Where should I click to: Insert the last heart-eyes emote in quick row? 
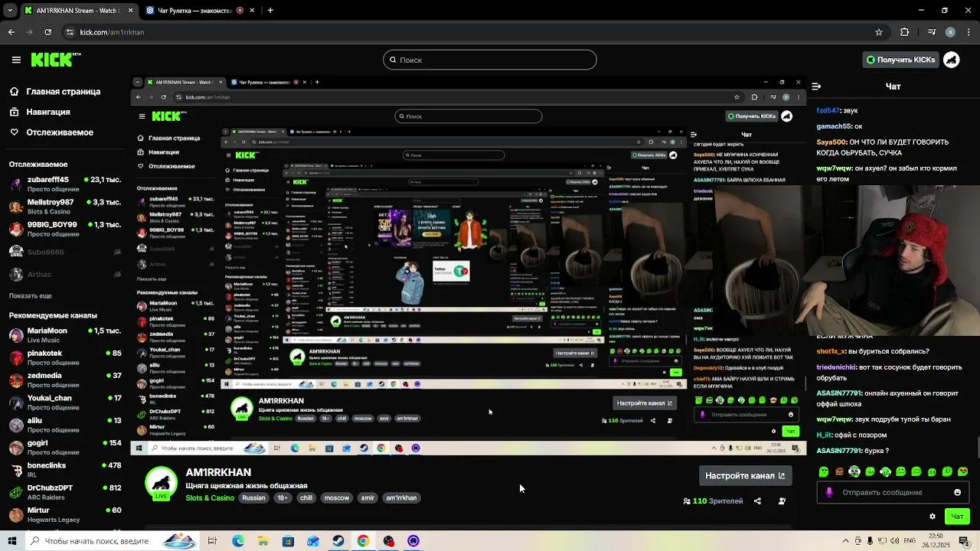tap(963, 471)
